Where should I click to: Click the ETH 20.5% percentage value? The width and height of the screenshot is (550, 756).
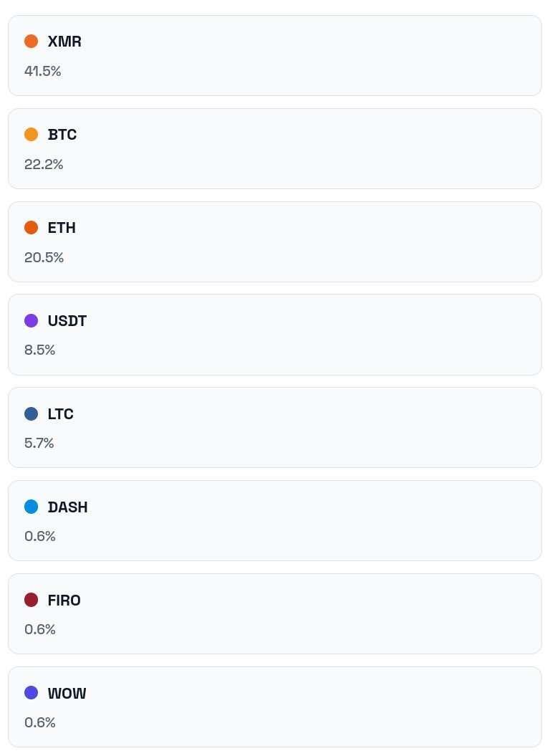(x=44, y=257)
